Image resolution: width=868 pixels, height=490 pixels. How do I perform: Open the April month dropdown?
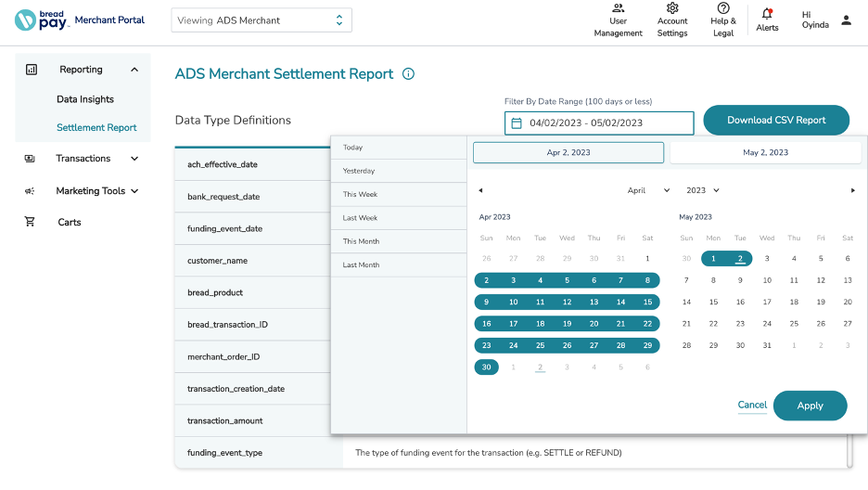[648, 190]
